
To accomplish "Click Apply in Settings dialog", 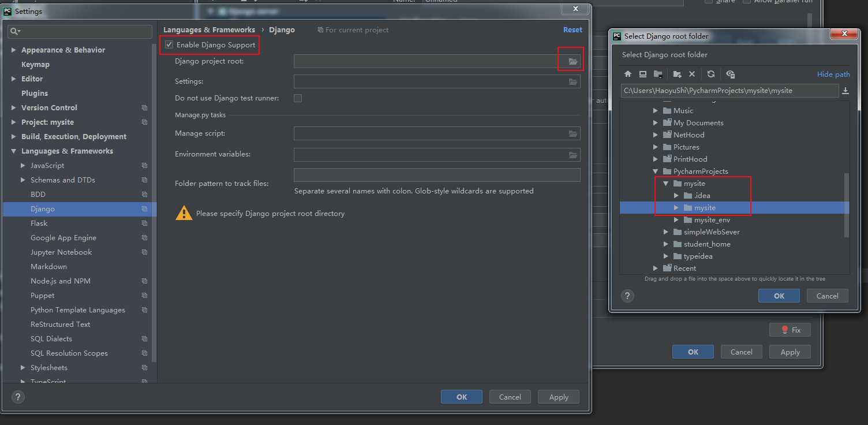I will pos(559,397).
